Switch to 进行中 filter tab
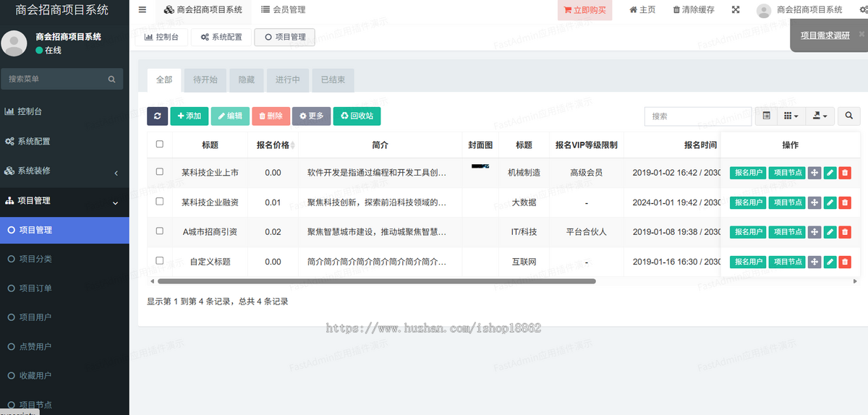The height and width of the screenshot is (415, 868). click(288, 80)
